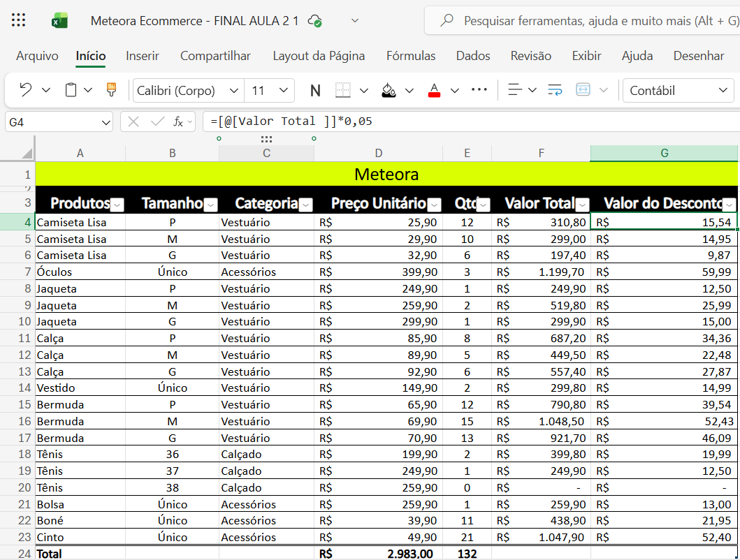Viewport: 740px width, 560px height.
Task: Open the file name dropdown chevron
Action: (x=356, y=21)
